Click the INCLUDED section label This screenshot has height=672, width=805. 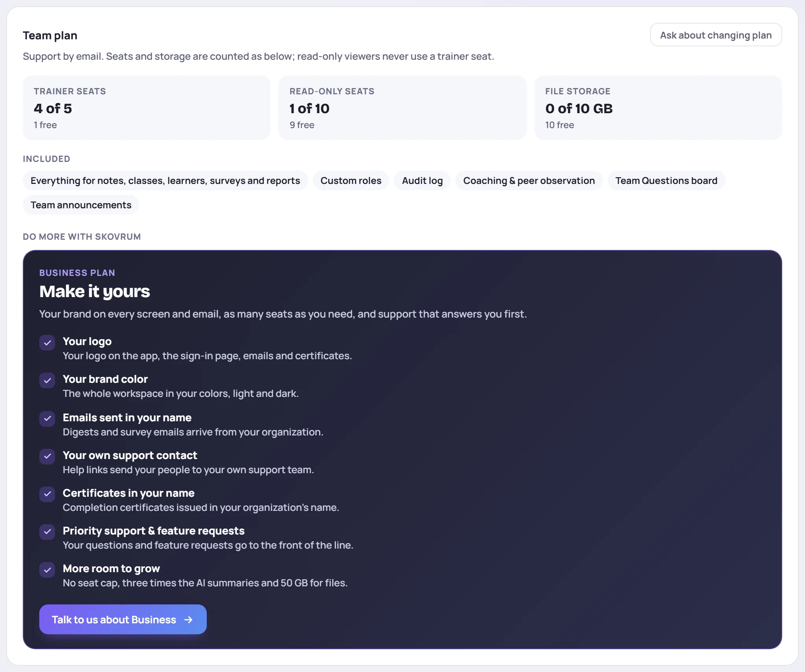coord(46,159)
